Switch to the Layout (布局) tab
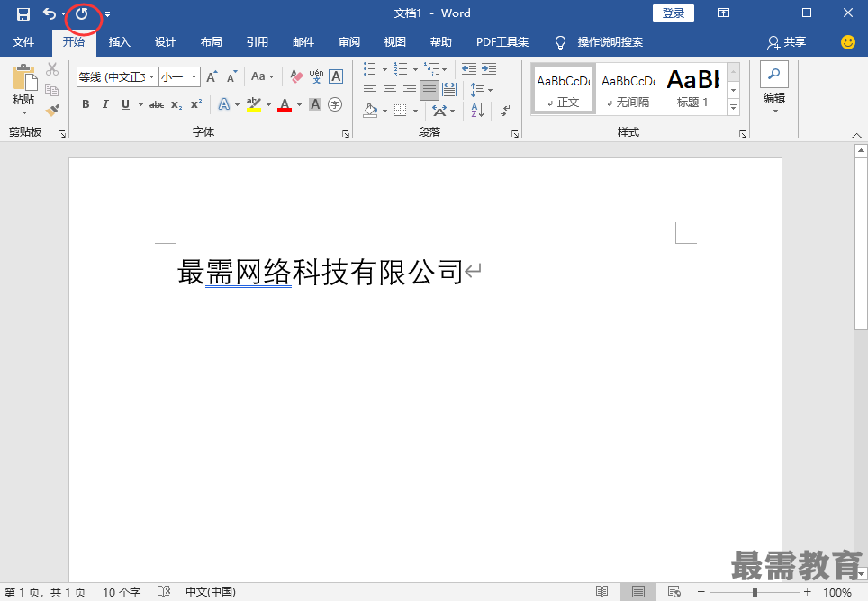The width and height of the screenshot is (868, 601). click(x=211, y=42)
